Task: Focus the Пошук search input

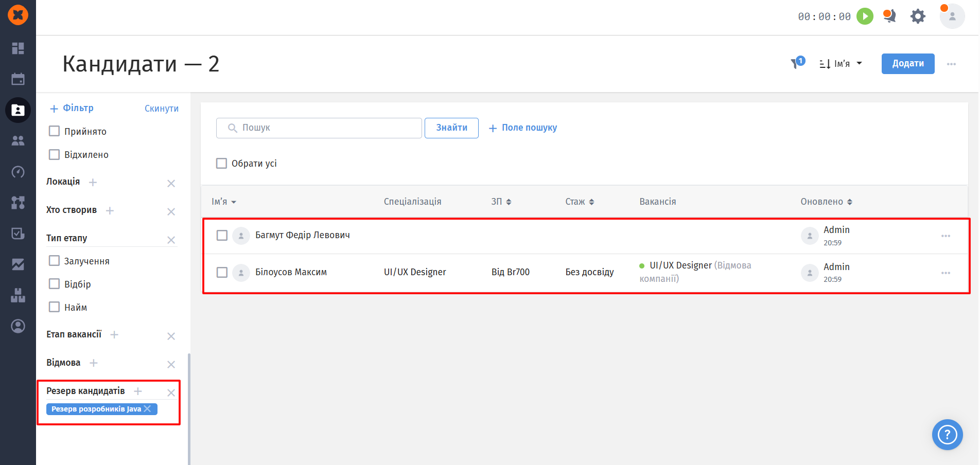Action: 319,128
